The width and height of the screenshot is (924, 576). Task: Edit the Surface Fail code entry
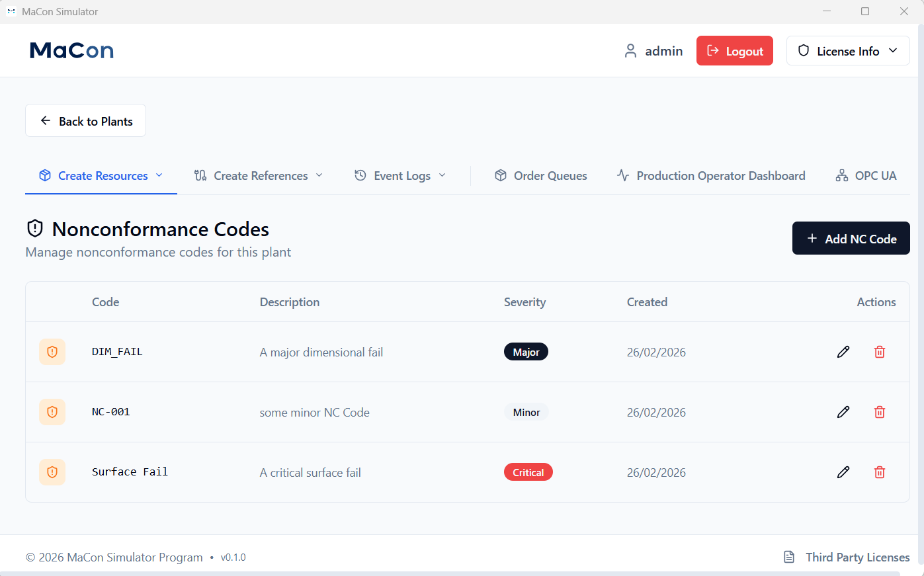point(843,472)
